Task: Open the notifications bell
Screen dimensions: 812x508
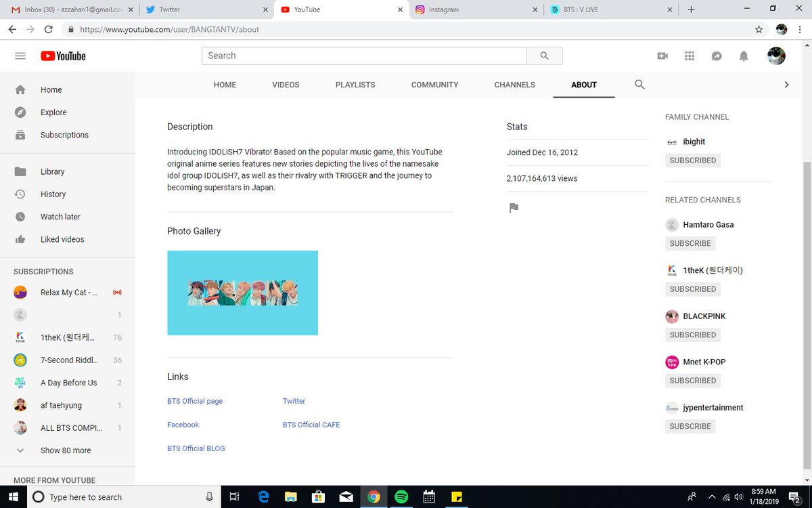Action: [744, 56]
